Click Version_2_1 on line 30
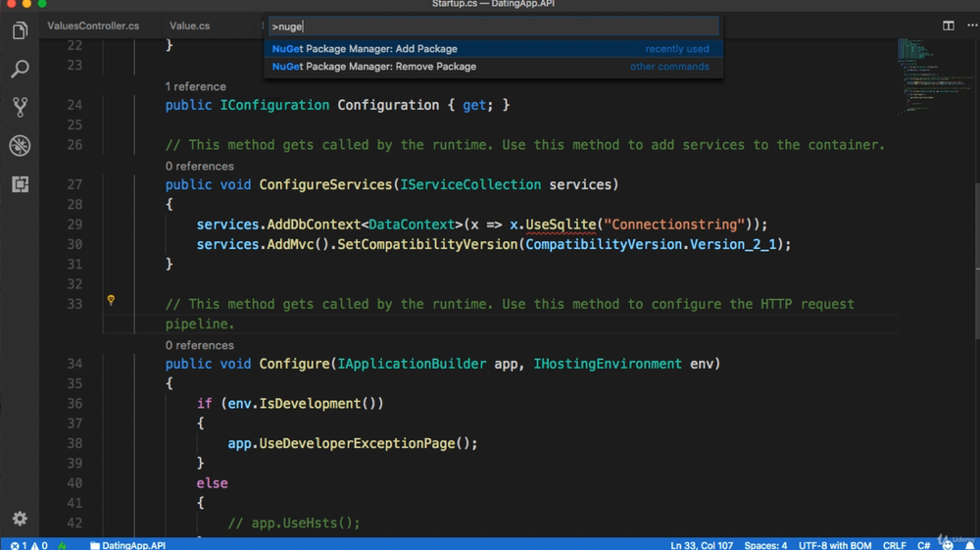 [x=733, y=244]
